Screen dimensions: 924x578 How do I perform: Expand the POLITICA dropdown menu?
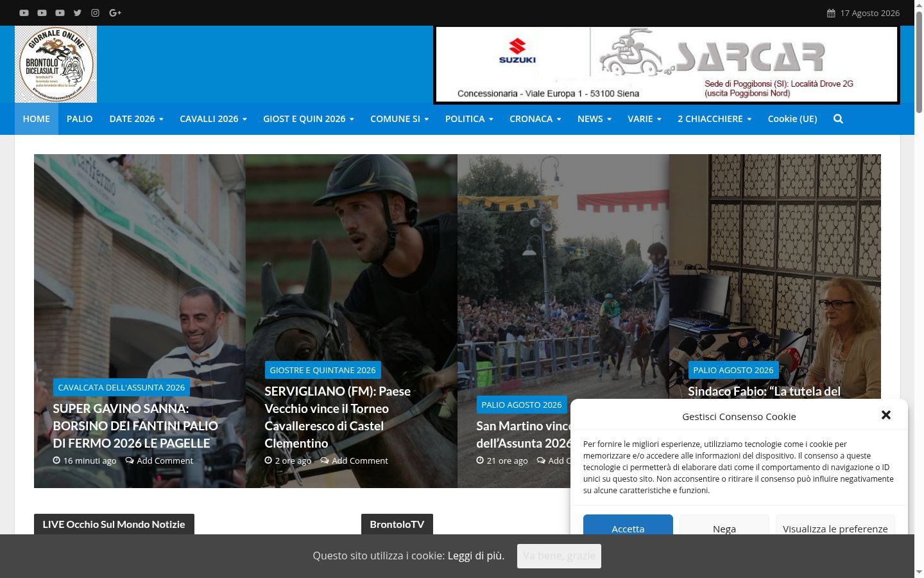pos(469,119)
